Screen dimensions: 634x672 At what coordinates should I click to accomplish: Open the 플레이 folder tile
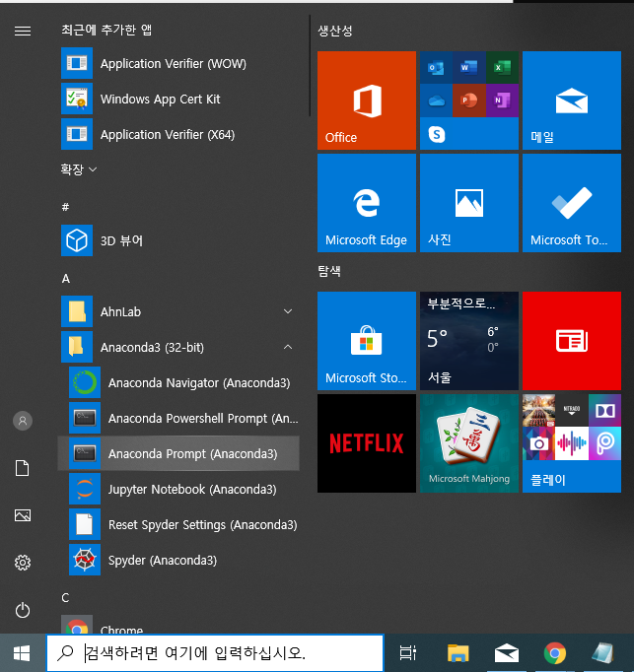[571, 443]
